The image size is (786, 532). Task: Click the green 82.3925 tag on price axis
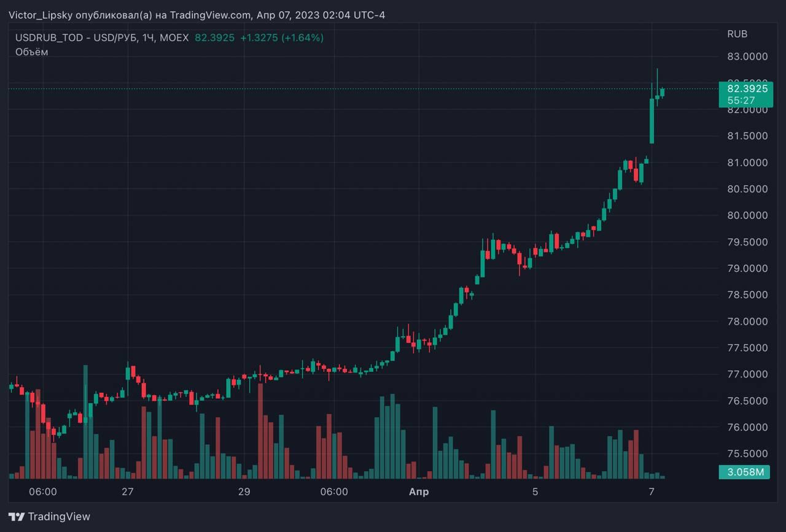(x=747, y=89)
